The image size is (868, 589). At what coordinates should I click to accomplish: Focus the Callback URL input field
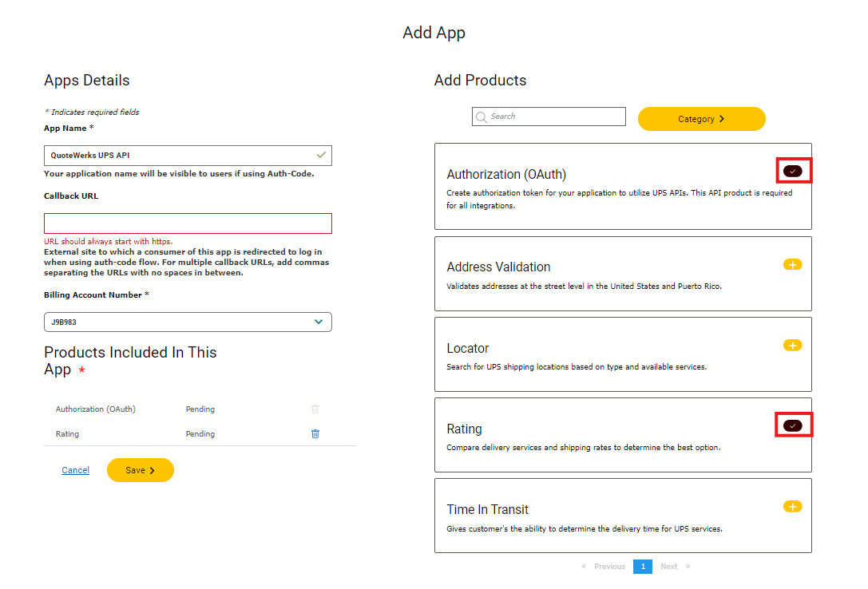coord(188,223)
